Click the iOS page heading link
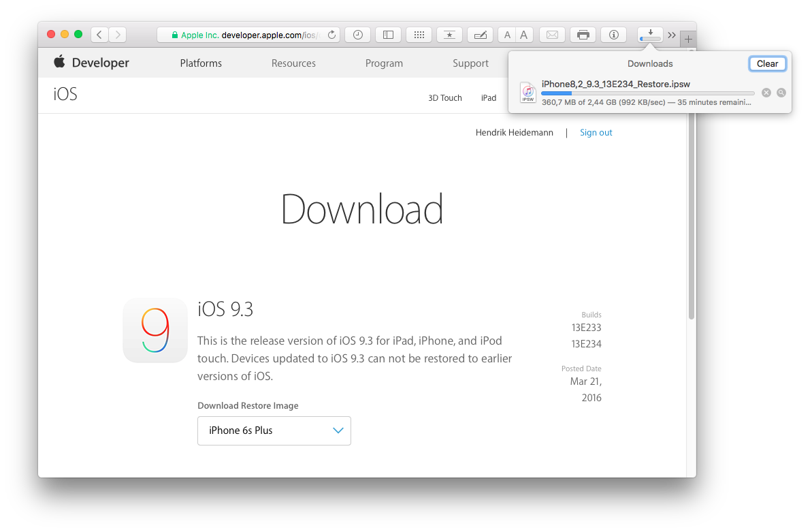Viewport: 812px width, 532px height. [x=65, y=95]
